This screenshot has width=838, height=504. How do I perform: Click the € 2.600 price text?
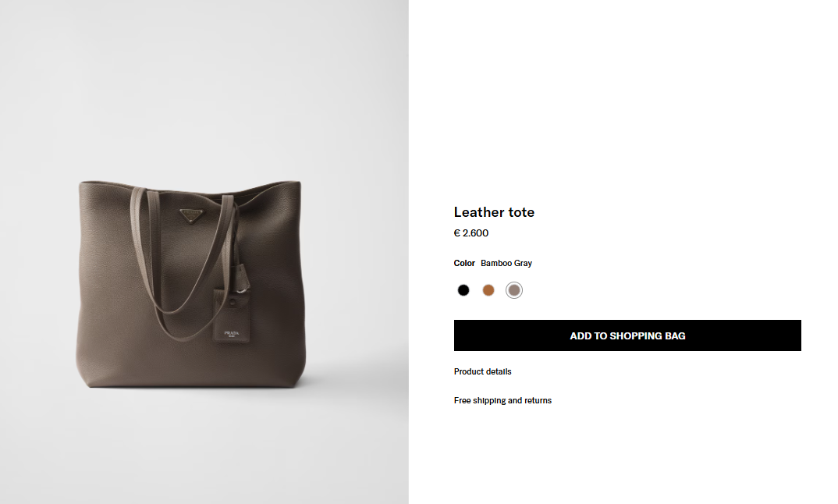coord(471,233)
